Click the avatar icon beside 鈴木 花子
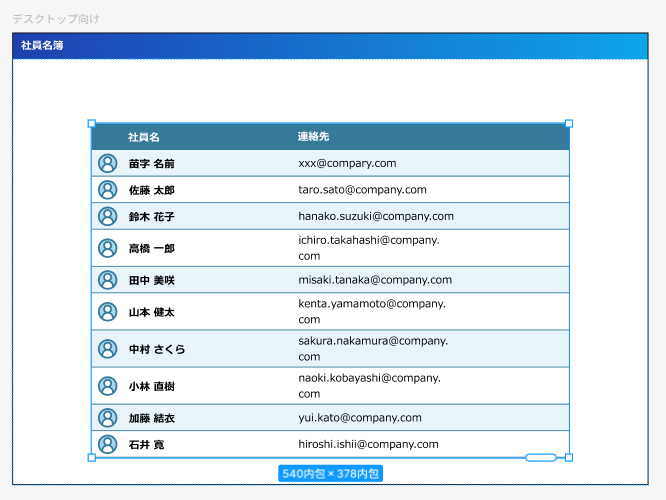 pos(107,216)
